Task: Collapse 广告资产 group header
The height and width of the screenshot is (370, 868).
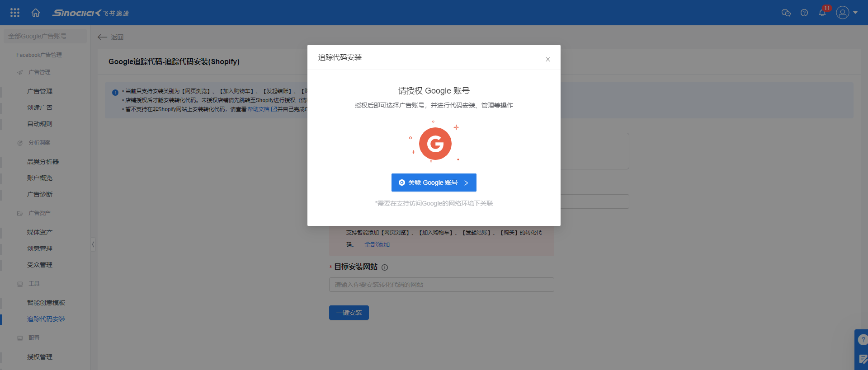Action: click(39, 213)
